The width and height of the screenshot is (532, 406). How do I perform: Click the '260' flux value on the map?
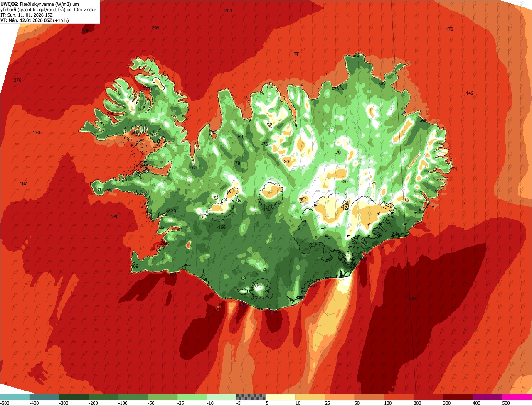click(115, 217)
